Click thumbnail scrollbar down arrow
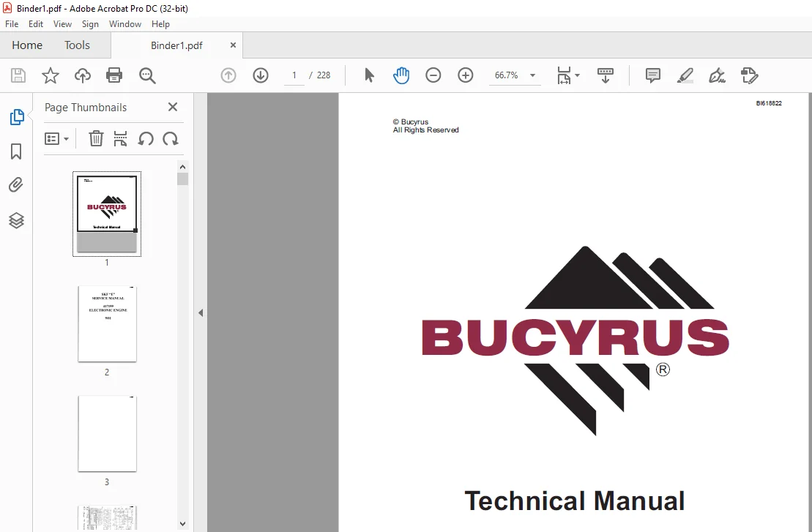Screen dimensions: 812x532 click(182, 524)
